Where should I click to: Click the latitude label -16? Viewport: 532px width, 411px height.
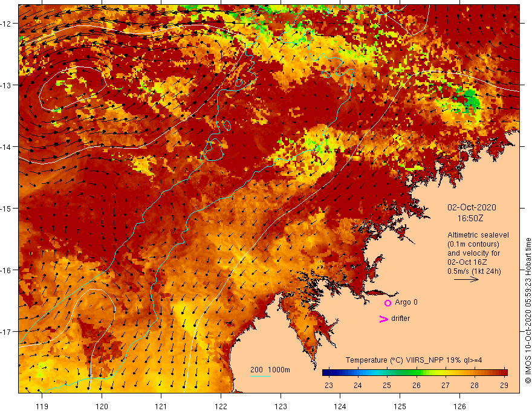[6, 270]
